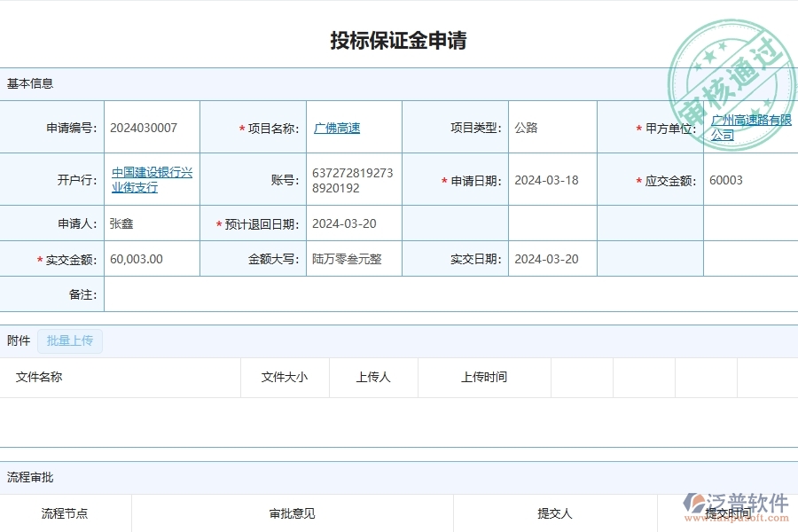选择预计退回日期 2024-03-20
Screen dimensions: 798x532
344,223
